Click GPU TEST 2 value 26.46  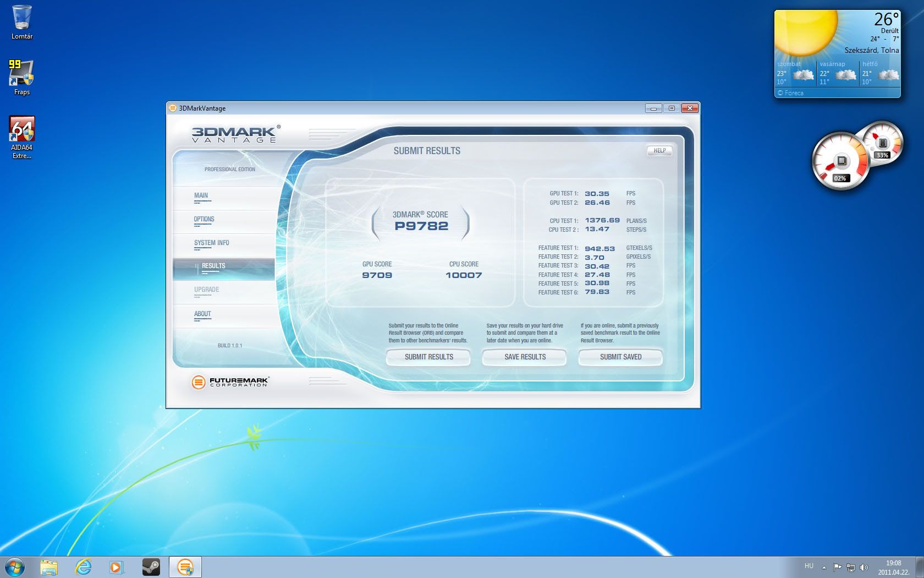coord(597,203)
